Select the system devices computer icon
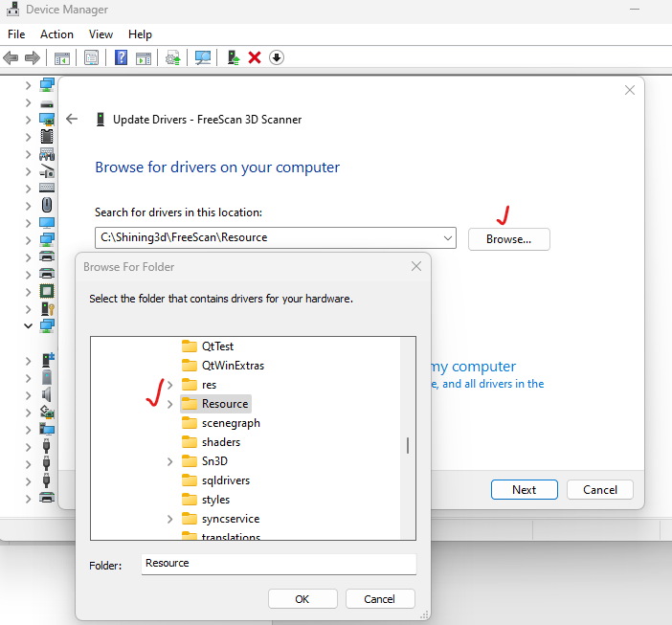The width and height of the screenshot is (672, 625). pos(47,429)
